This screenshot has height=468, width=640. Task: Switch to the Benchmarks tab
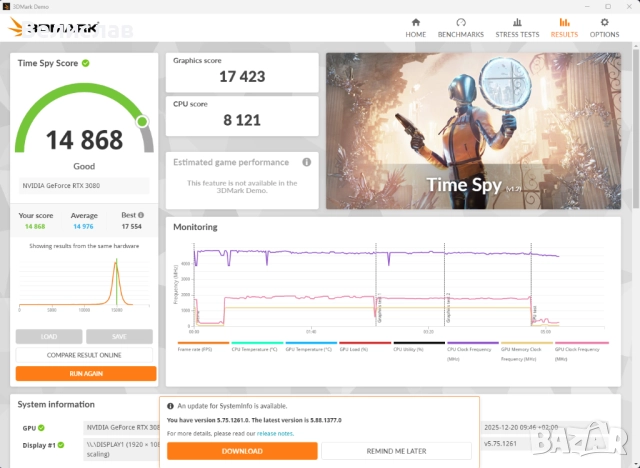(x=460, y=28)
